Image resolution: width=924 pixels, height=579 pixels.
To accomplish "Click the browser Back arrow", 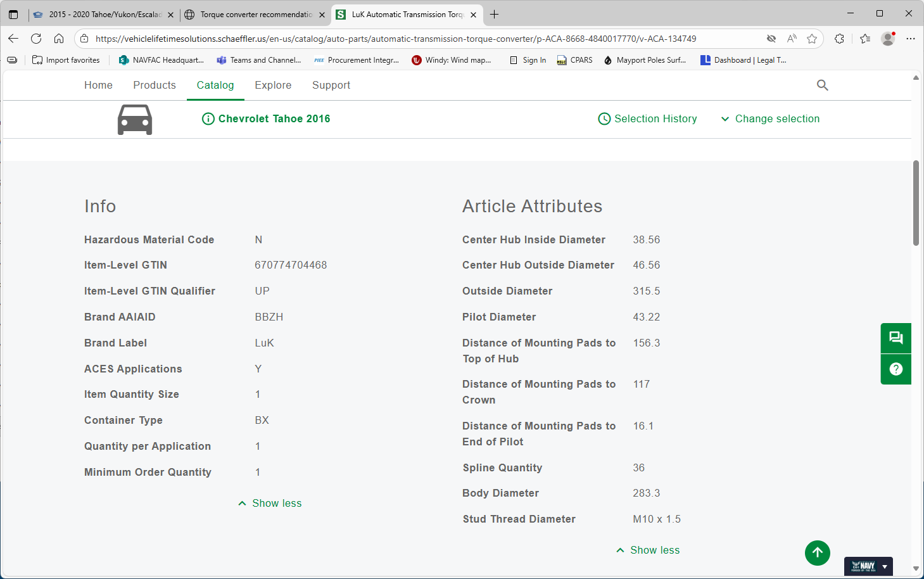I will pos(13,39).
